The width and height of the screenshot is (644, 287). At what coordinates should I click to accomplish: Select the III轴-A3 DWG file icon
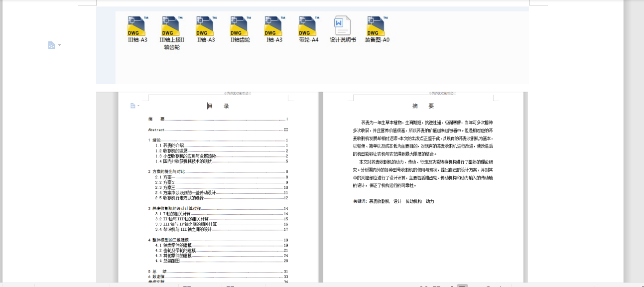pos(137,25)
